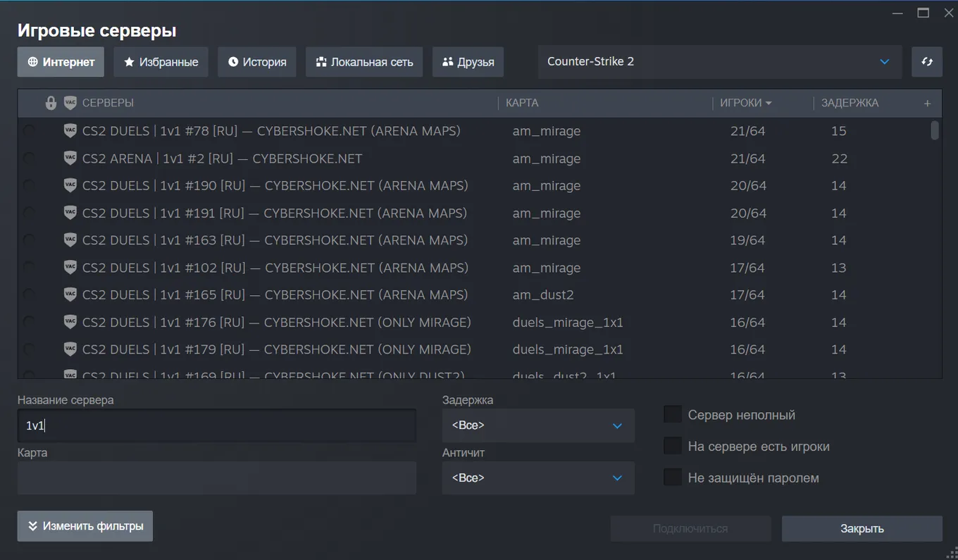Select server CS2 ARENA 1v1 #2
This screenshot has width=958, height=560.
click(x=479, y=158)
